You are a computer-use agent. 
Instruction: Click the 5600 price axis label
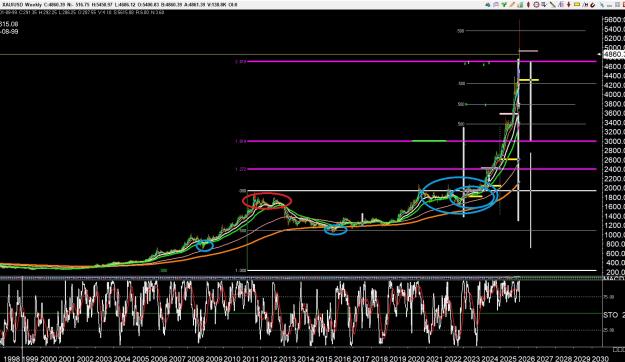coord(615,20)
